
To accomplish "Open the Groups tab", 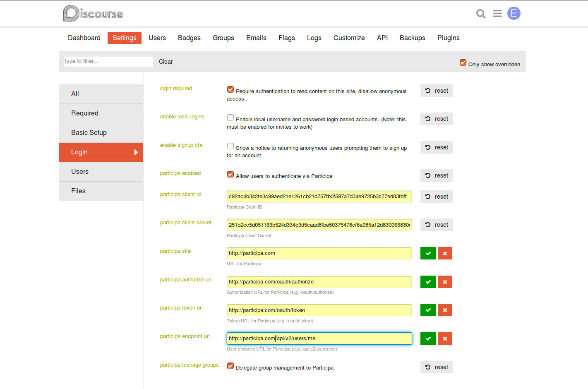I will (223, 38).
